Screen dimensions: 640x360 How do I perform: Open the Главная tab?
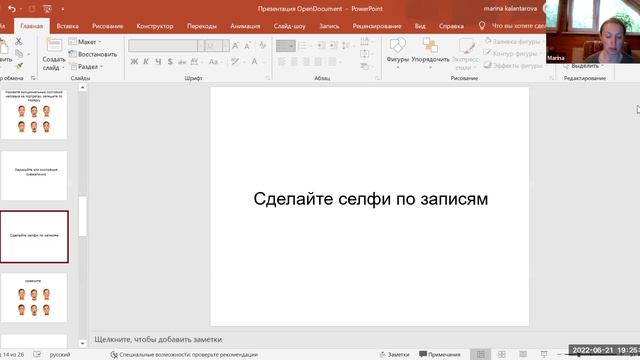pos(31,26)
